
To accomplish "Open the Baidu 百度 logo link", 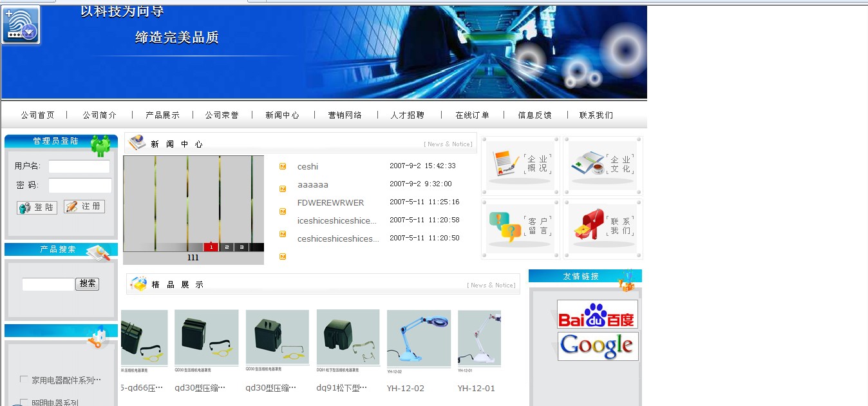I will [598, 314].
